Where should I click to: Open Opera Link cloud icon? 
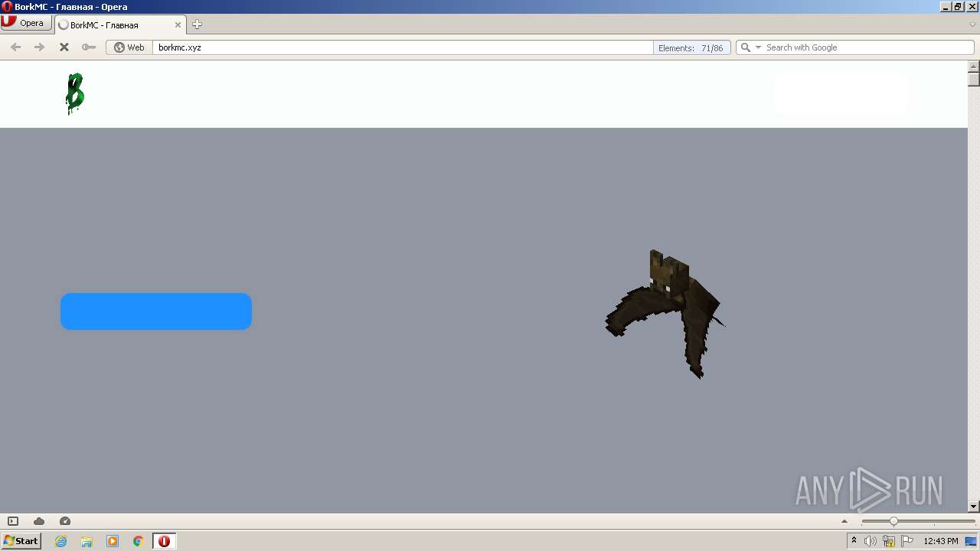pyautogui.click(x=39, y=521)
